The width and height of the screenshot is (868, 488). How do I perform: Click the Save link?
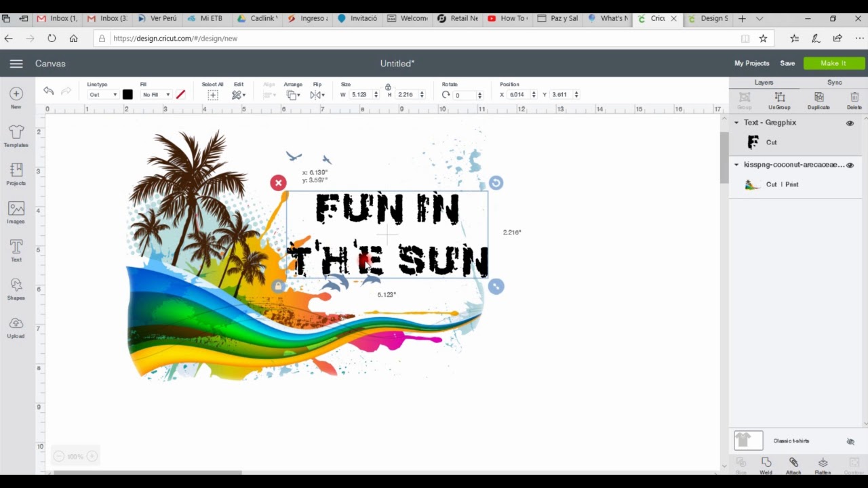[x=787, y=63]
